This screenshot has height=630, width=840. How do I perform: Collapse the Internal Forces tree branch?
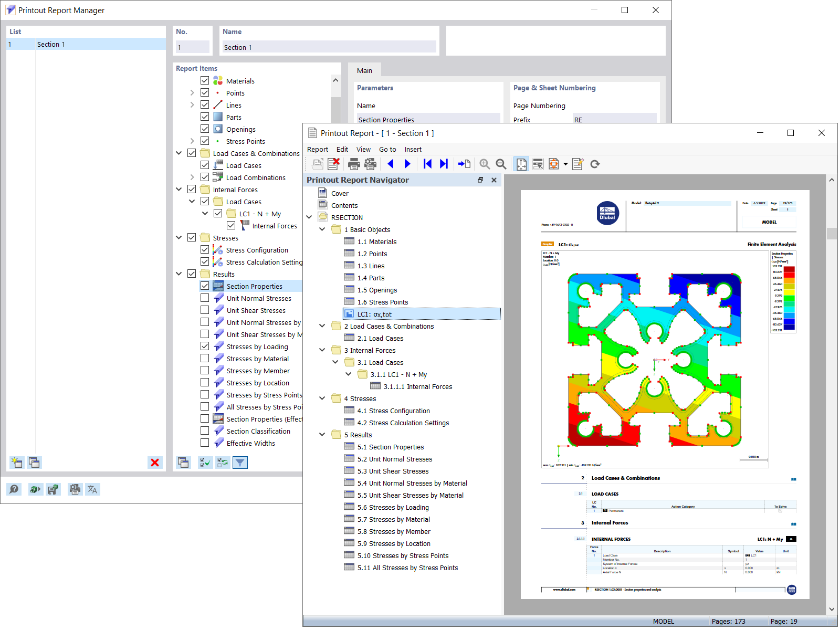tap(178, 189)
